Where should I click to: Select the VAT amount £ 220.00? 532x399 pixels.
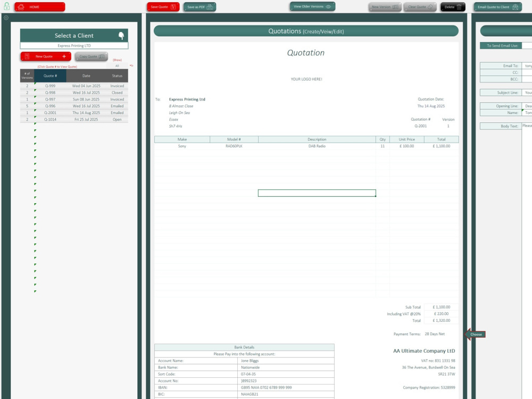coord(442,314)
